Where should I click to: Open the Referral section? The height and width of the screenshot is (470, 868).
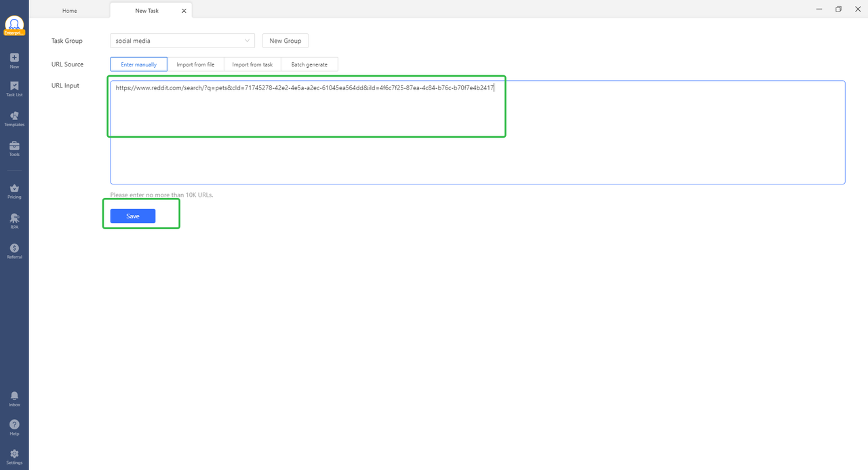[14, 251]
